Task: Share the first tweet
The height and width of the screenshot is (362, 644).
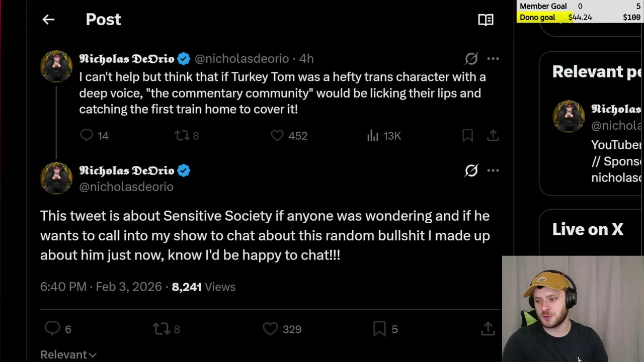Action: pyautogui.click(x=493, y=135)
